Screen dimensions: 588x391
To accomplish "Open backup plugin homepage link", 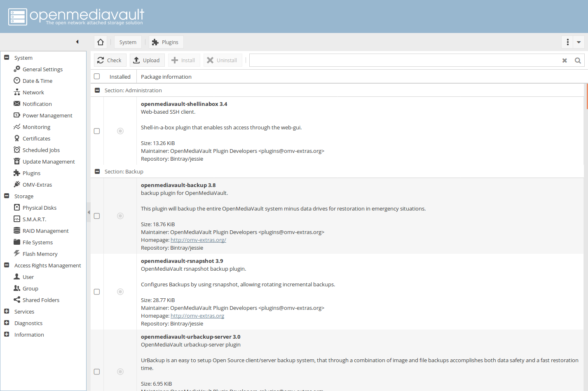I will (198, 240).
